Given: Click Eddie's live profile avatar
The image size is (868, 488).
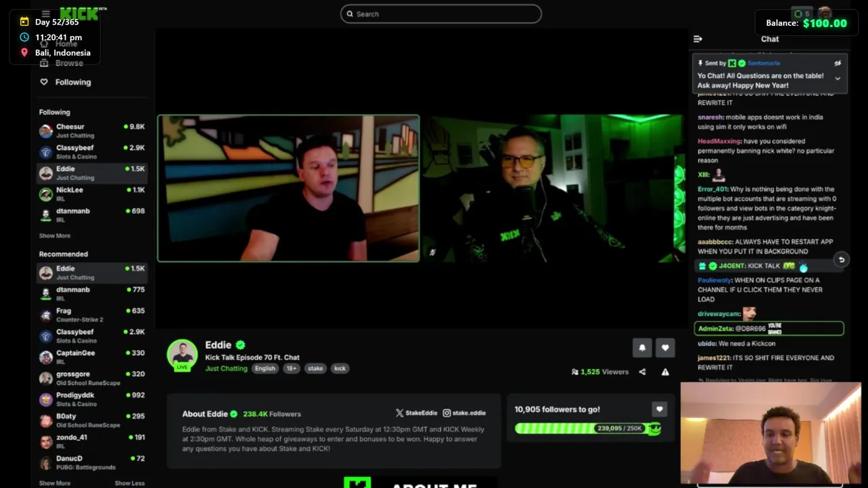Looking at the screenshot, I should click(x=182, y=355).
